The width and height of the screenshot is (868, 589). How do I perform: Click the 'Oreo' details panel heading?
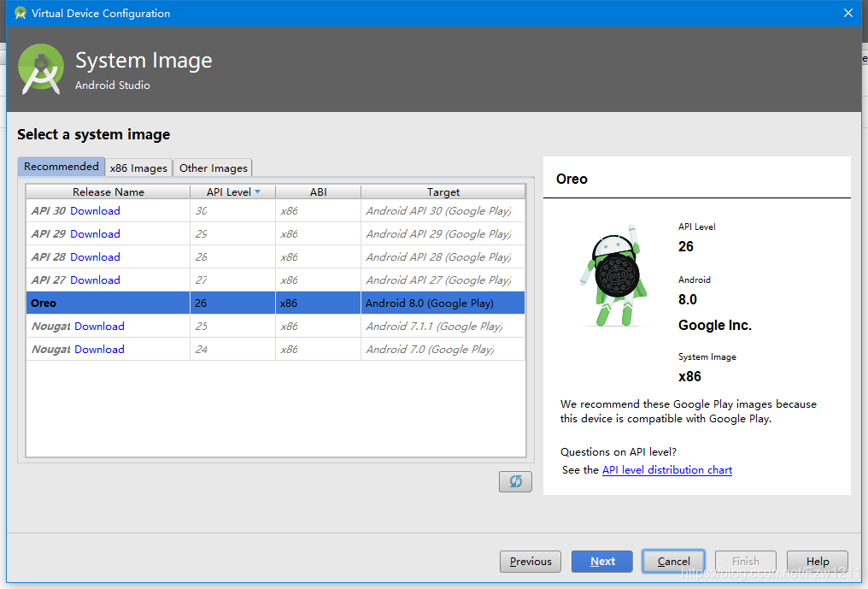pos(572,179)
